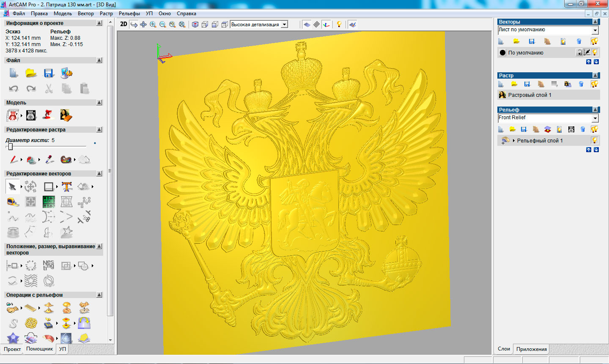Select the rotate view tool in 3D toolbar
Viewport: 609px width, 364px height.
click(x=134, y=25)
